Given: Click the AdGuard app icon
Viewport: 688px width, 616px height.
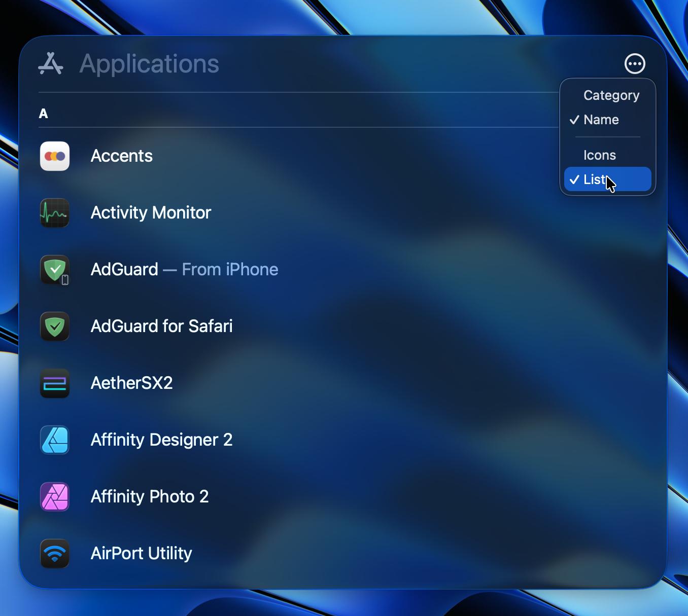Looking at the screenshot, I should pyautogui.click(x=54, y=270).
